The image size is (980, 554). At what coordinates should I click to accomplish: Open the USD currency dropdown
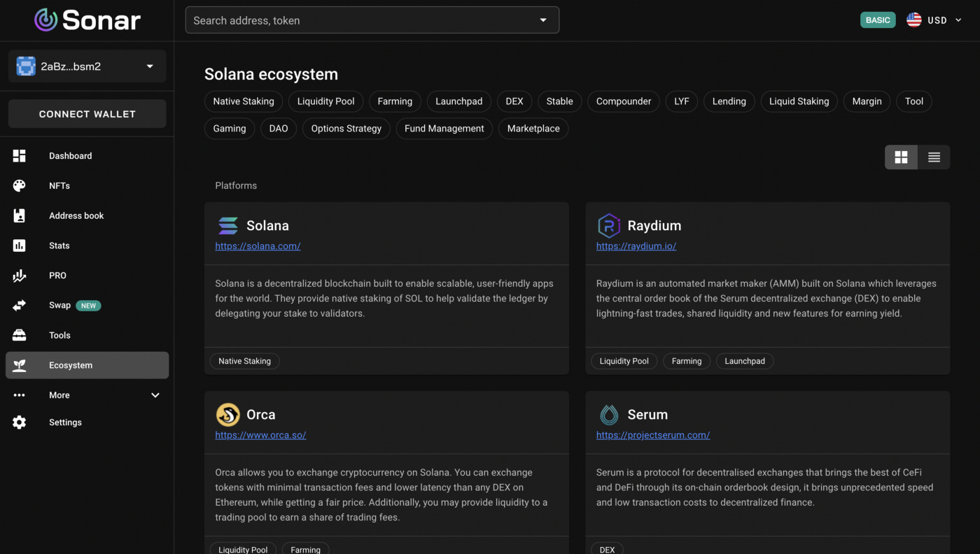tap(938, 20)
